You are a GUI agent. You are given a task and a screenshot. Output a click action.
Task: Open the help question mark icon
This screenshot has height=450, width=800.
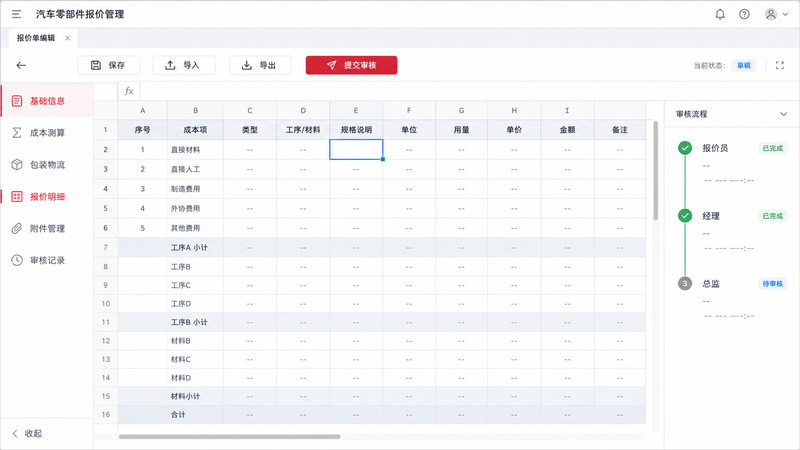pyautogui.click(x=744, y=14)
